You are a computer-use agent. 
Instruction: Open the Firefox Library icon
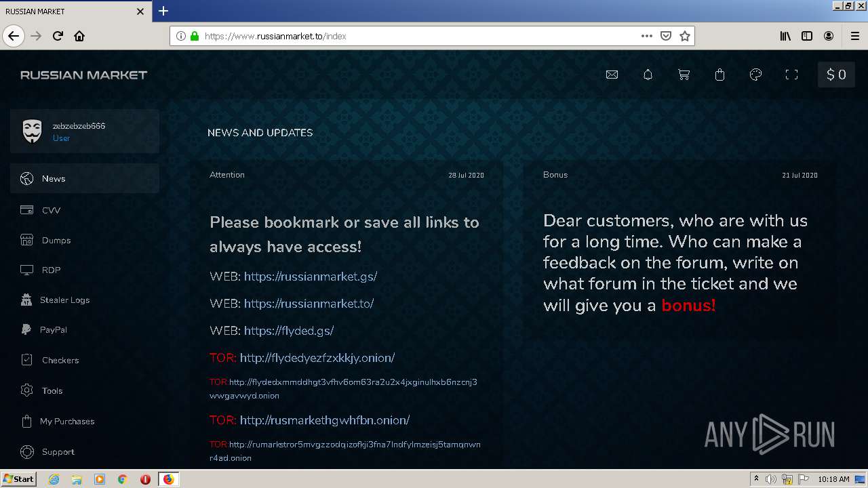(x=785, y=36)
